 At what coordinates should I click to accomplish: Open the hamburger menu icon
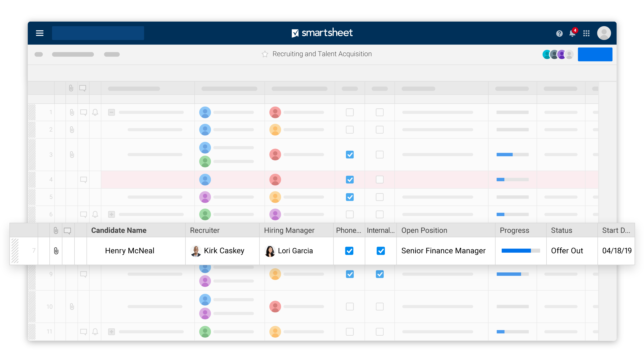tap(40, 33)
